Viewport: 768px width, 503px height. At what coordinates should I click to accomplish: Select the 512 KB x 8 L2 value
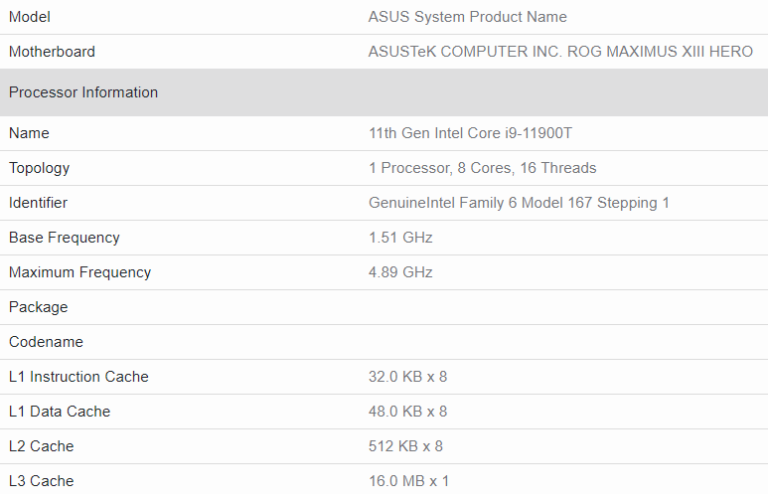coord(405,447)
